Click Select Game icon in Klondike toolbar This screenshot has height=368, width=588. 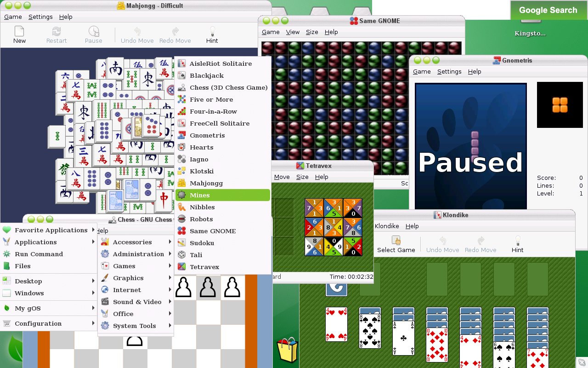click(x=396, y=241)
